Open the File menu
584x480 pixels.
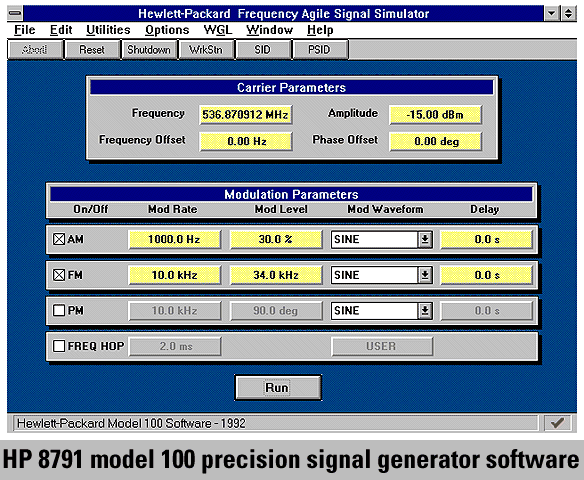pos(25,30)
